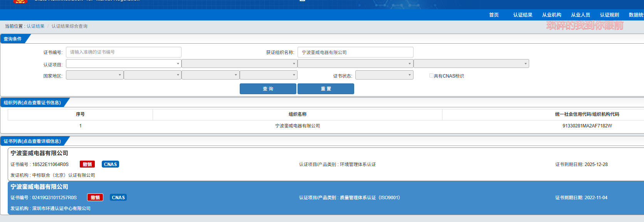Click the 质量管理体系认证（ISO9001）category text
This screenshot has height=222, width=644.
[x=370, y=198]
